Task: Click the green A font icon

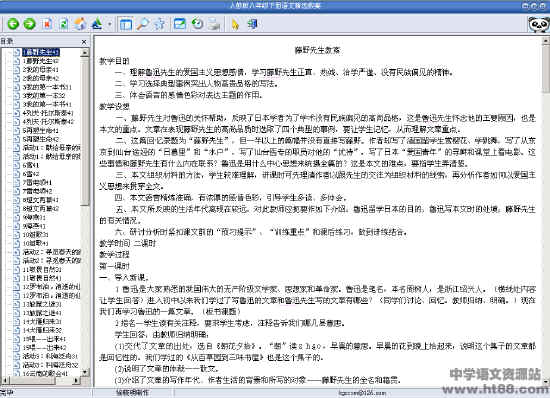Action: click(97, 24)
